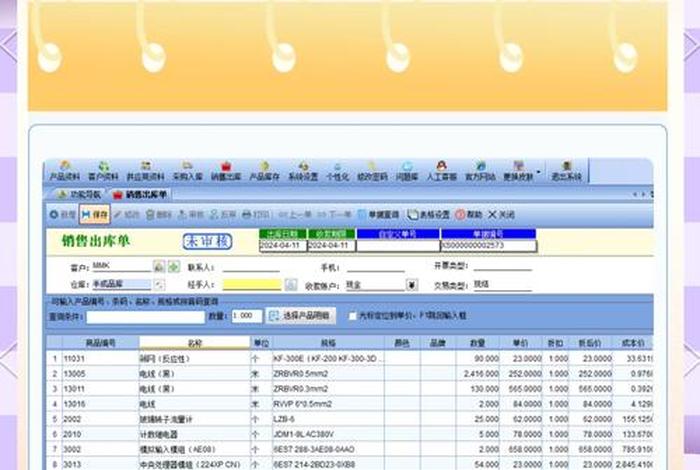
Task: Open the 销售出库 module icon
Action: tap(225, 170)
